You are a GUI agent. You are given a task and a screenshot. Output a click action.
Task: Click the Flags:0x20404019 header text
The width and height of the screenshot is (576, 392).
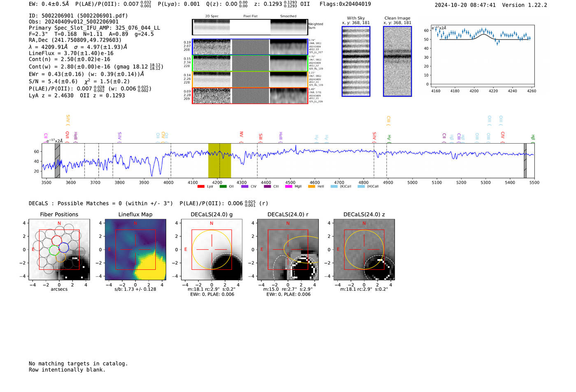coord(345,4)
